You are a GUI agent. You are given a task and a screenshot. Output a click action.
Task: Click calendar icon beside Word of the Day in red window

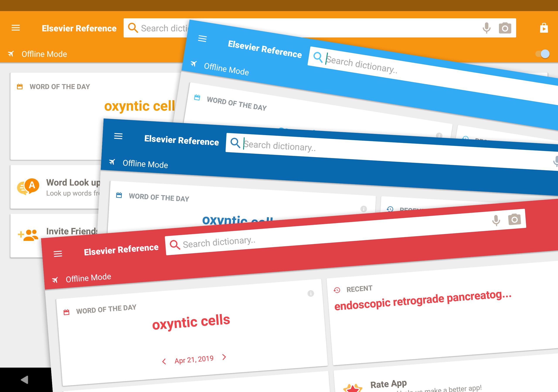[x=66, y=312]
